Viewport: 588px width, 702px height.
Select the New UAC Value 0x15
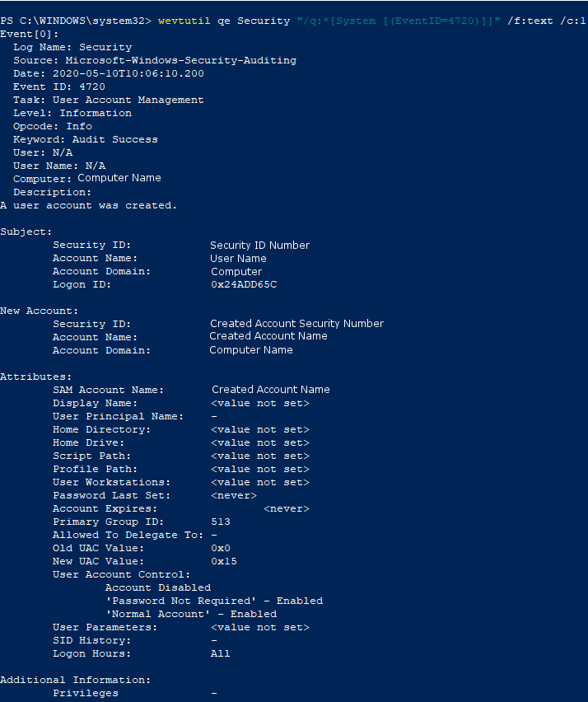click(x=224, y=561)
